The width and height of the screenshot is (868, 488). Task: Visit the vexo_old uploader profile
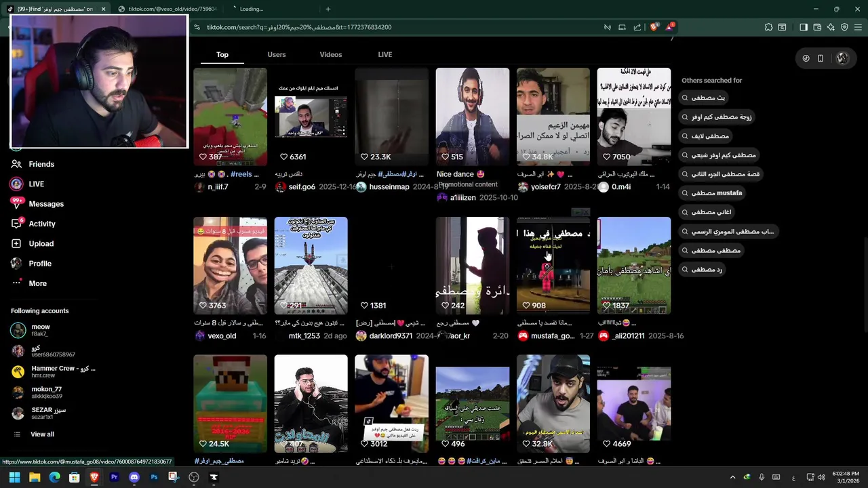(222, 336)
